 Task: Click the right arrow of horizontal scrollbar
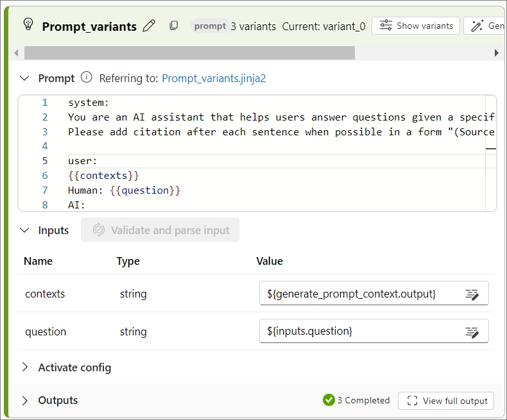[496, 53]
